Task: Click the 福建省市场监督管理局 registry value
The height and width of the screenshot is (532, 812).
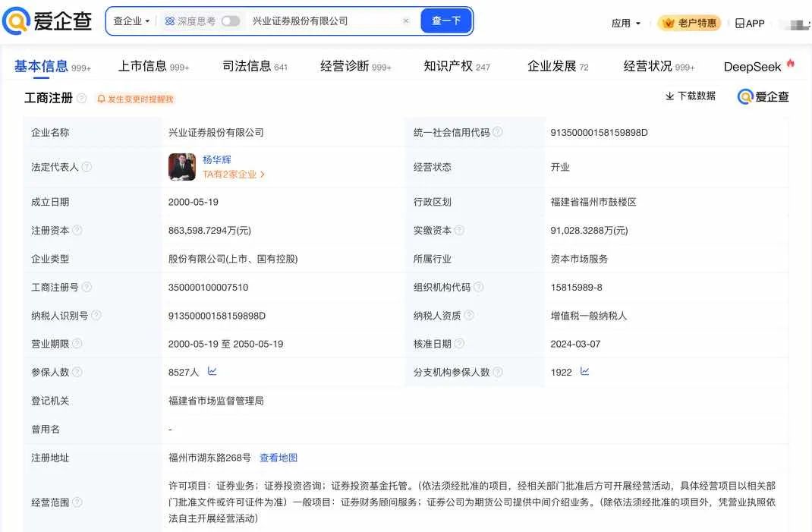Action: (x=216, y=401)
